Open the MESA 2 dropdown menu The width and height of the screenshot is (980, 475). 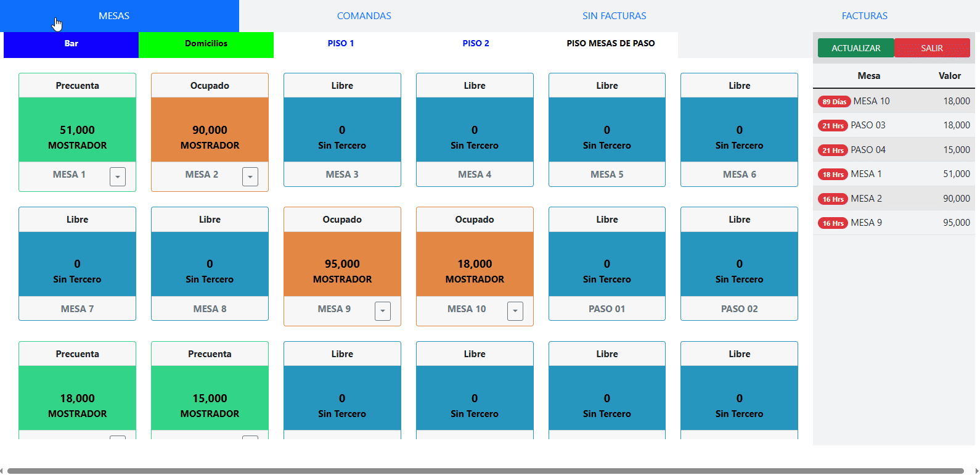250,176
